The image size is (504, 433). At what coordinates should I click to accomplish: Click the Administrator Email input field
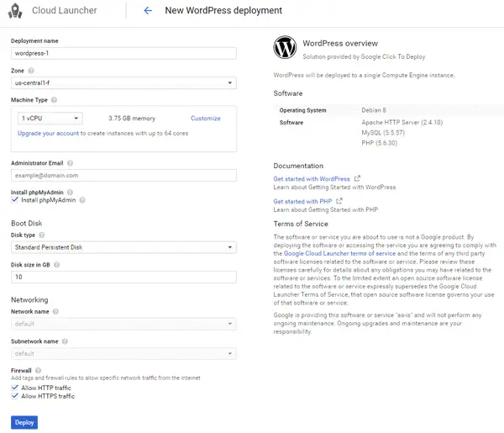123,176
